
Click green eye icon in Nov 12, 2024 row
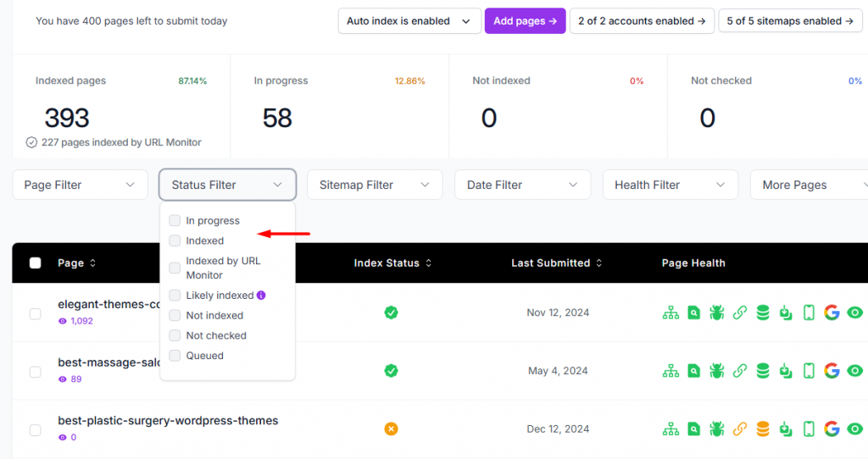(x=854, y=313)
